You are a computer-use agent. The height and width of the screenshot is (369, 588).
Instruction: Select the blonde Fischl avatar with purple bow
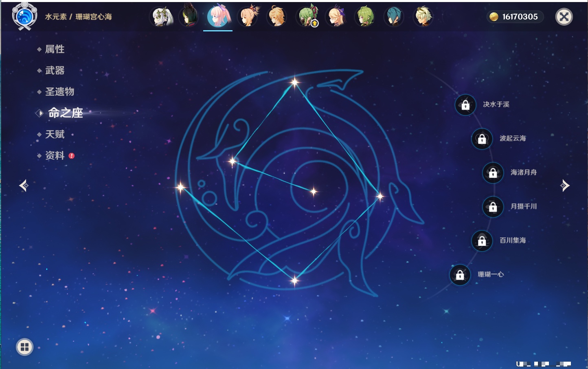[336, 16]
